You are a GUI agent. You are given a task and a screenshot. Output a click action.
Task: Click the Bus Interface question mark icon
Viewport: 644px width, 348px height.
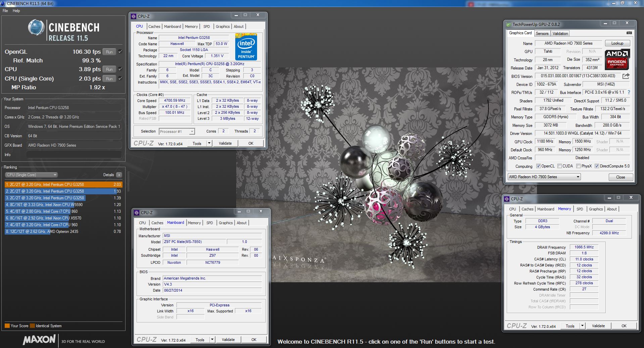pyautogui.click(x=629, y=92)
